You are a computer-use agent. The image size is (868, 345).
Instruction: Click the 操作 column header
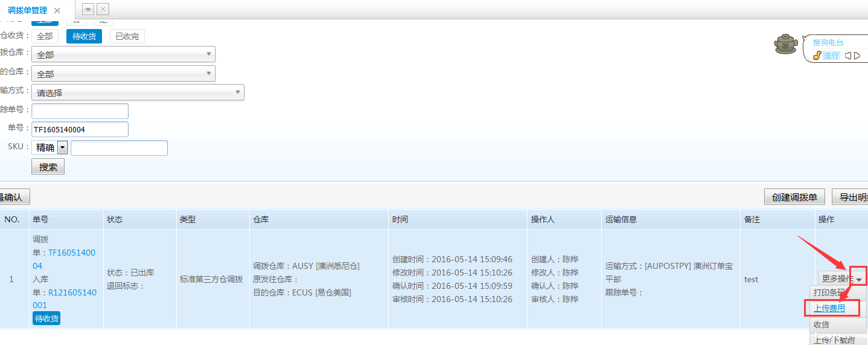click(x=841, y=219)
